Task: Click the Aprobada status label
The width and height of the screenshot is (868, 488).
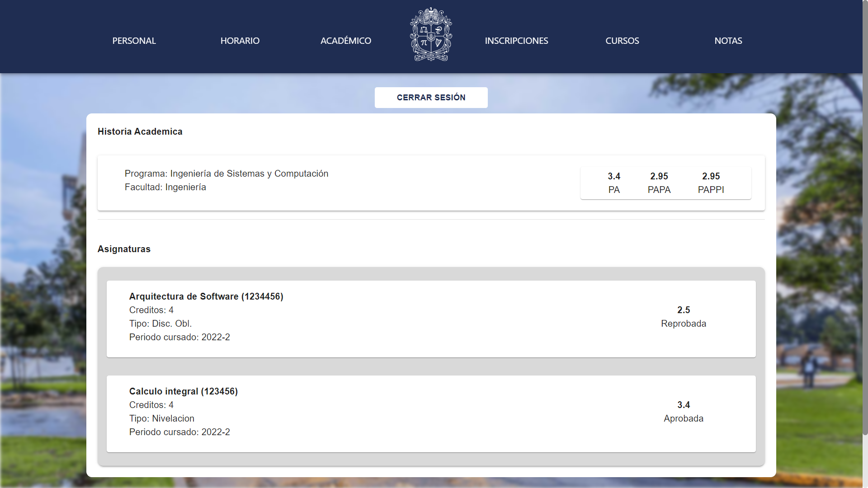Action: (x=683, y=418)
